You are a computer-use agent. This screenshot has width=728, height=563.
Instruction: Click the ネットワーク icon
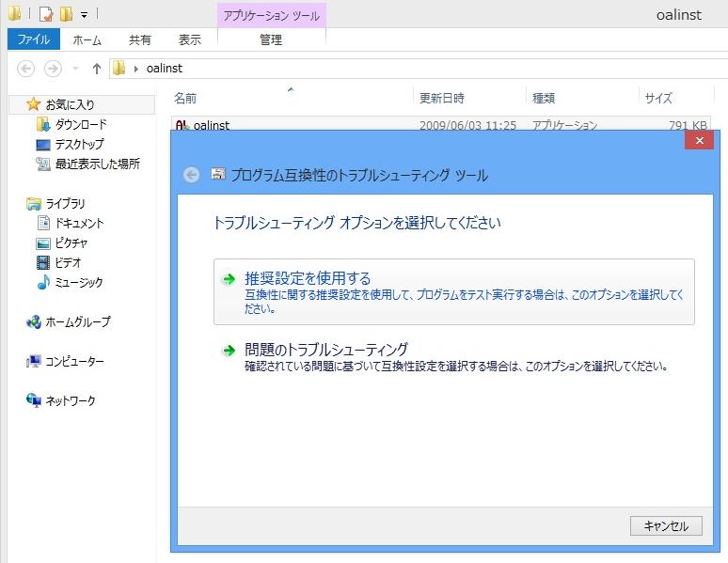[34, 400]
